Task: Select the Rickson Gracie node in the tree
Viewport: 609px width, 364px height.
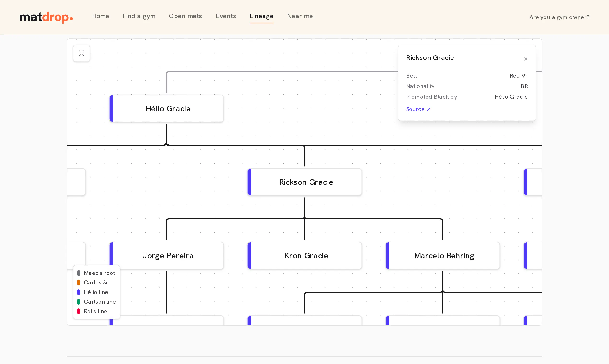Action: (x=304, y=182)
